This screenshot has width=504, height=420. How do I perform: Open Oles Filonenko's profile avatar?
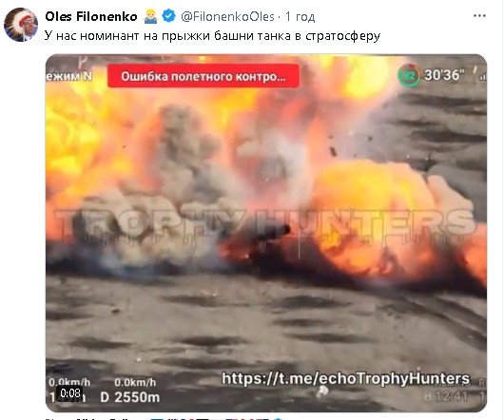[x=21, y=25]
